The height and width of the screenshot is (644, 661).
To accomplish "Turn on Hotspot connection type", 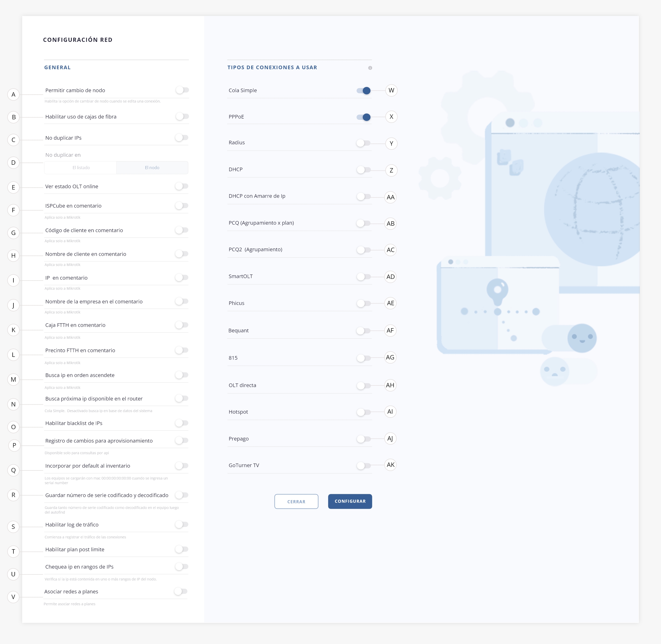I will (364, 412).
